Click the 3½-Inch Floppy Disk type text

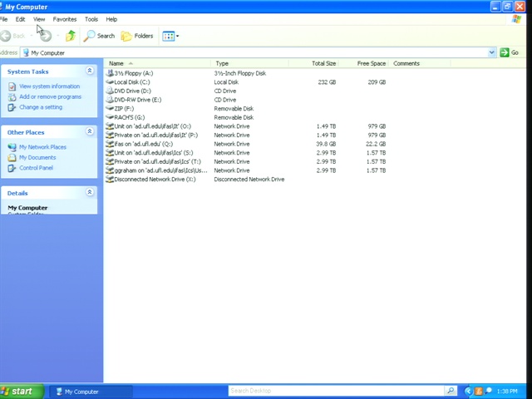pos(240,73)
